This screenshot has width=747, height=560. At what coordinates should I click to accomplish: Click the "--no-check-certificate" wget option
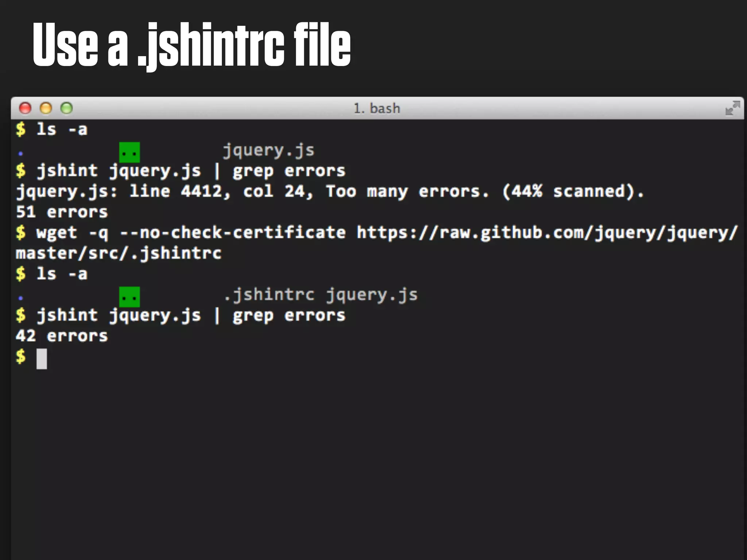233,233
